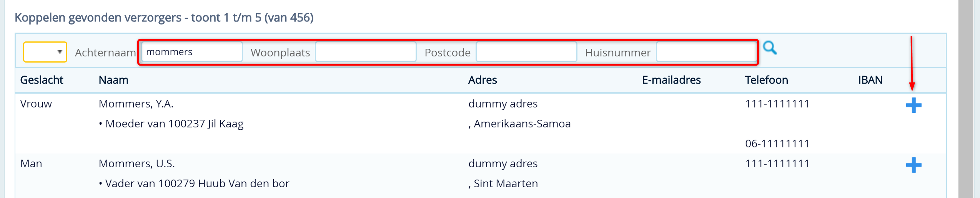Click the vertical scrollbar on the right
The width and height of the screenshot is (980, 198).
(x=965, y=99)
